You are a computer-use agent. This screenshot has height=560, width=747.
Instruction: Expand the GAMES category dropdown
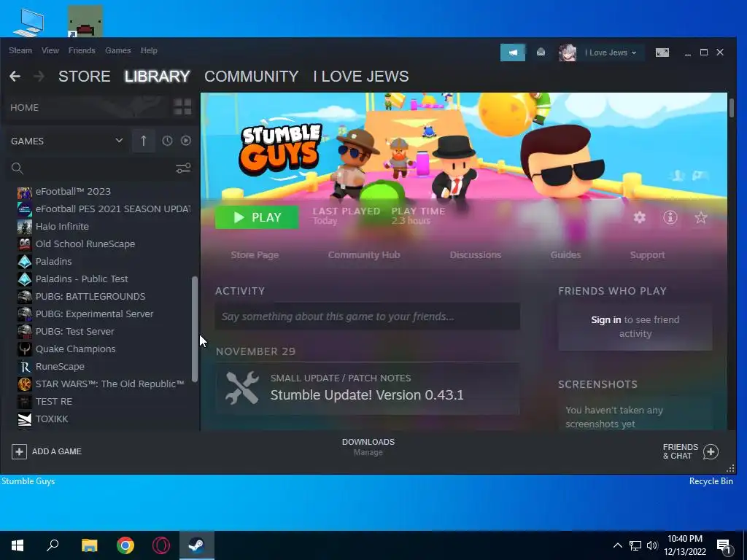point(119,141)
